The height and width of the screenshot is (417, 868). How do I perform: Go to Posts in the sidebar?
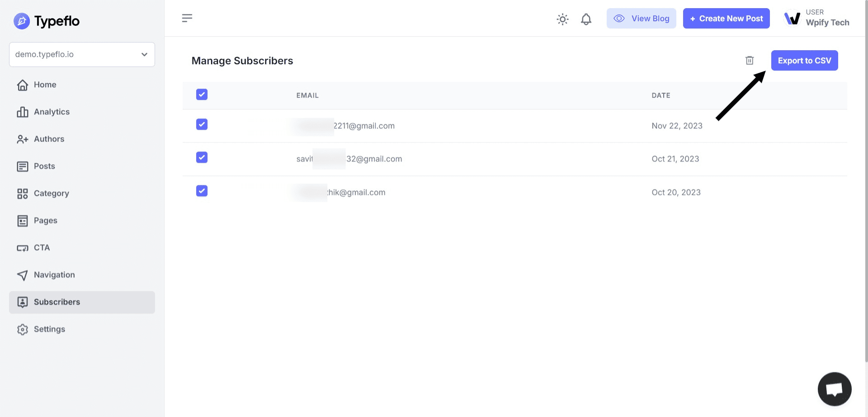(x=44, y=166)
